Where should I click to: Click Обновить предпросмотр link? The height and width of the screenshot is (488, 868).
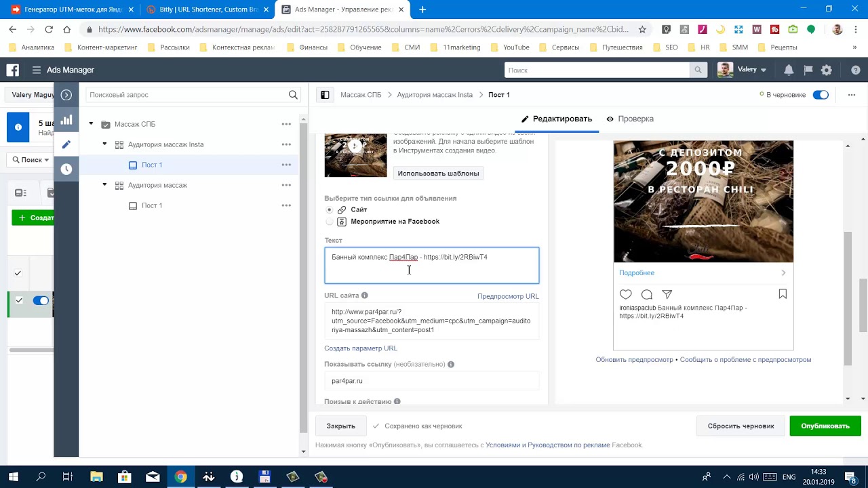point(634,360)
